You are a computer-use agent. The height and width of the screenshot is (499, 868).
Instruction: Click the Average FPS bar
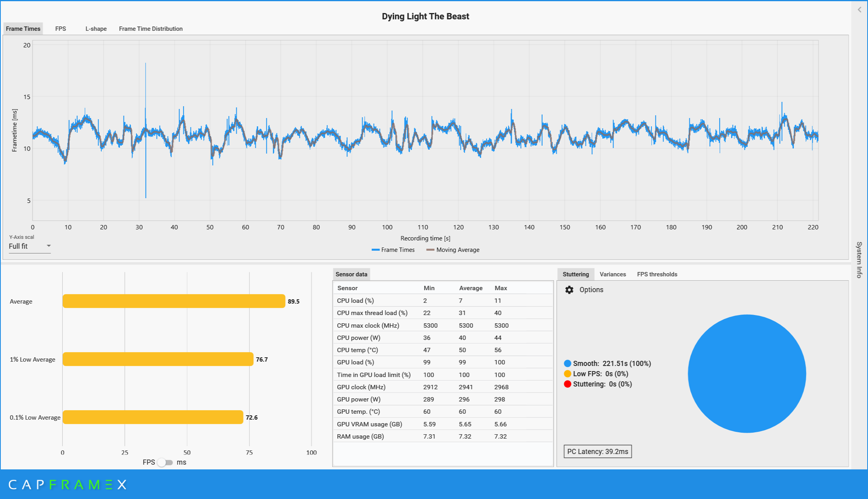click(174, 301)
